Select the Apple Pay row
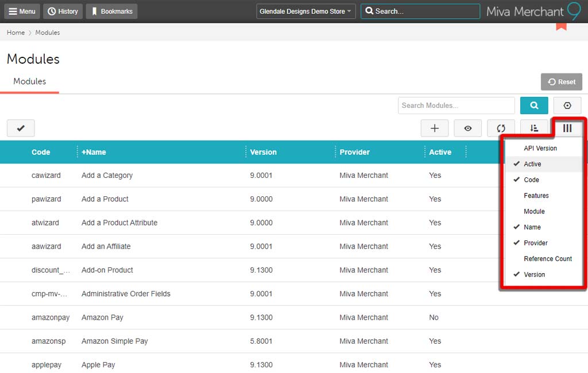This screenshot has height=373, width=588. tap(294, 364)
